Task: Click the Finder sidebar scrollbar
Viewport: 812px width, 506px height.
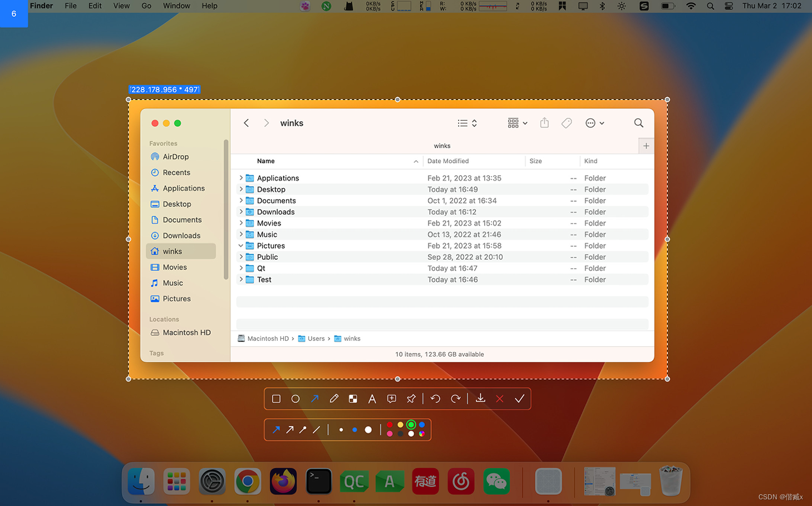Action: [x=226, y=210]
